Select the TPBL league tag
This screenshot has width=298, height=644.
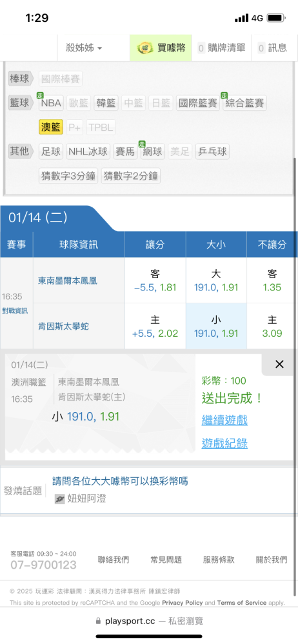click(x=101, y=128)
